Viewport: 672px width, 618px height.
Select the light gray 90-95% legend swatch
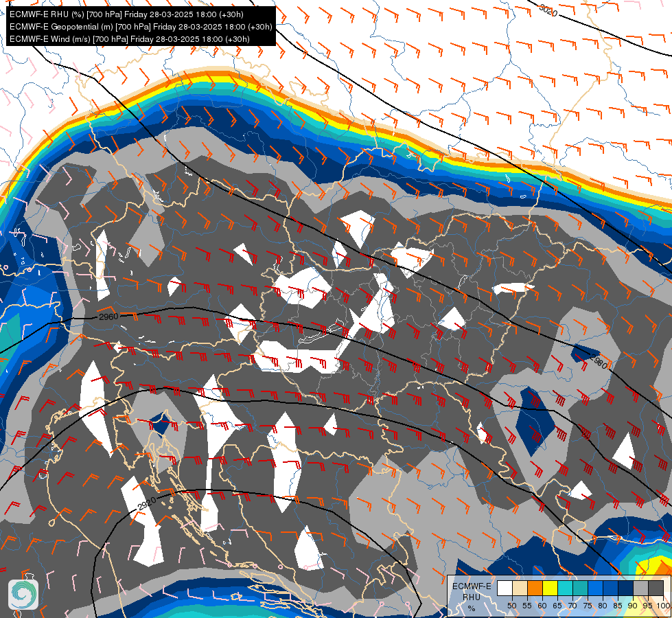[x=640, y=588]
